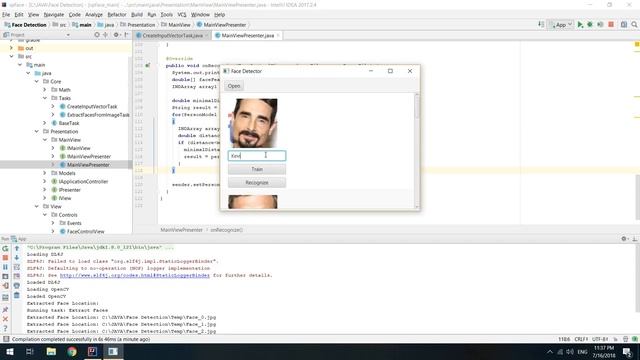The height and width of the screenshot is (360, 640).
Task: Start debugging with the bug icon
Action: click(x=590, y=24)
